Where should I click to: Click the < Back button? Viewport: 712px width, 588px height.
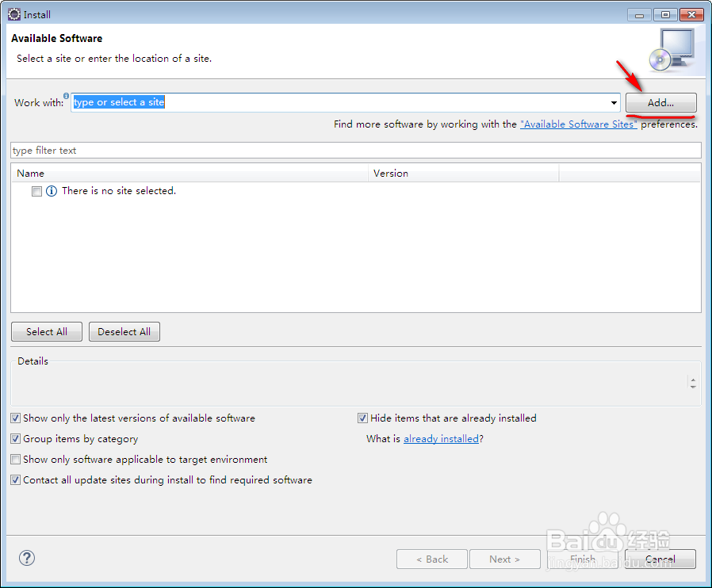(x=432, y=559)
